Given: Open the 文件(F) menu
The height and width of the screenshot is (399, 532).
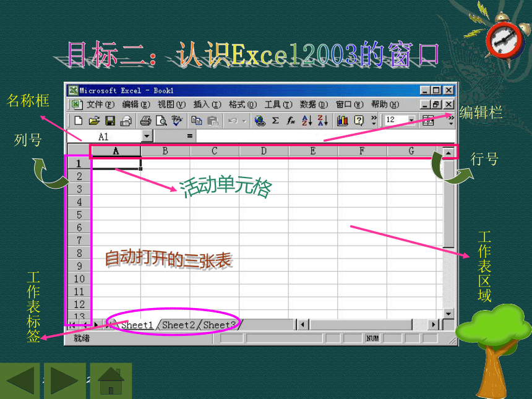Looking at the screenshot, I should coord(100,105).
